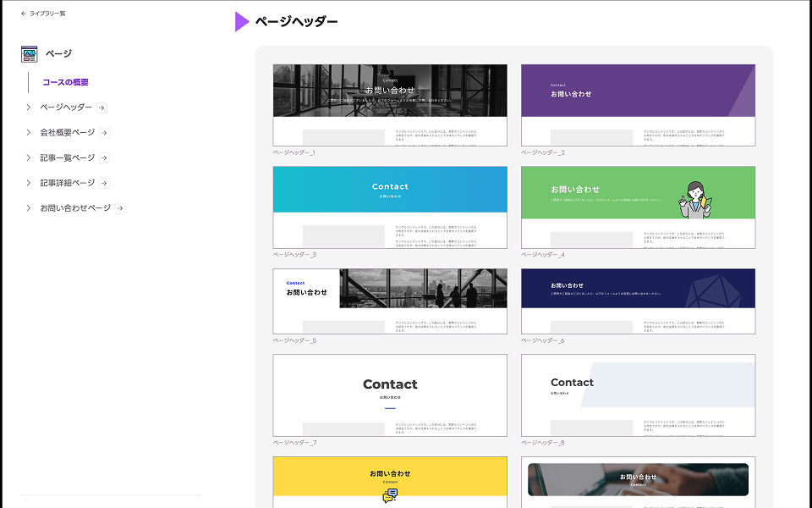Expand the 記事一覧ページ section chevron
The height and width of the screenshot is (508, 812).
28,158
